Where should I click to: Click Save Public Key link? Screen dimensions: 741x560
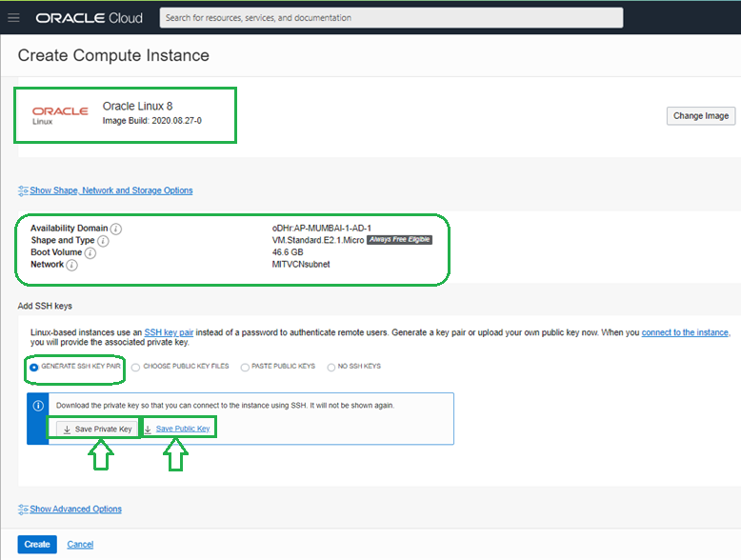(183, 429)
